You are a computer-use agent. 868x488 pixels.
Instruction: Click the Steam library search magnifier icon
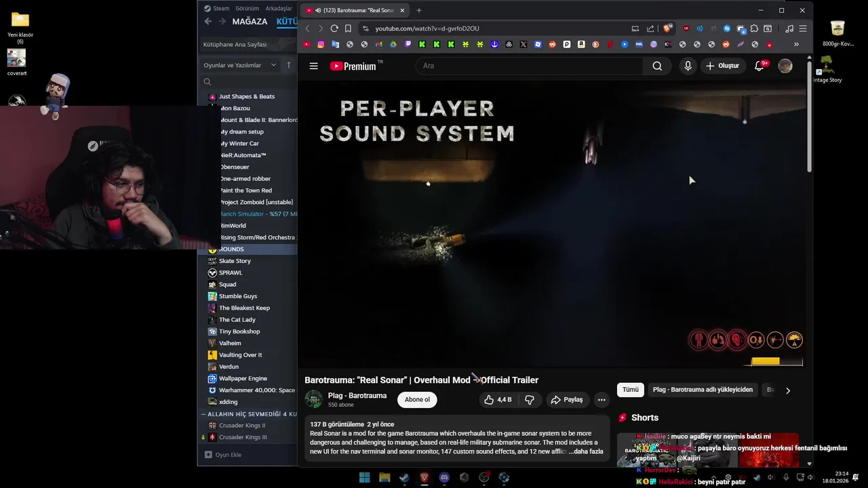coord(208,81)
